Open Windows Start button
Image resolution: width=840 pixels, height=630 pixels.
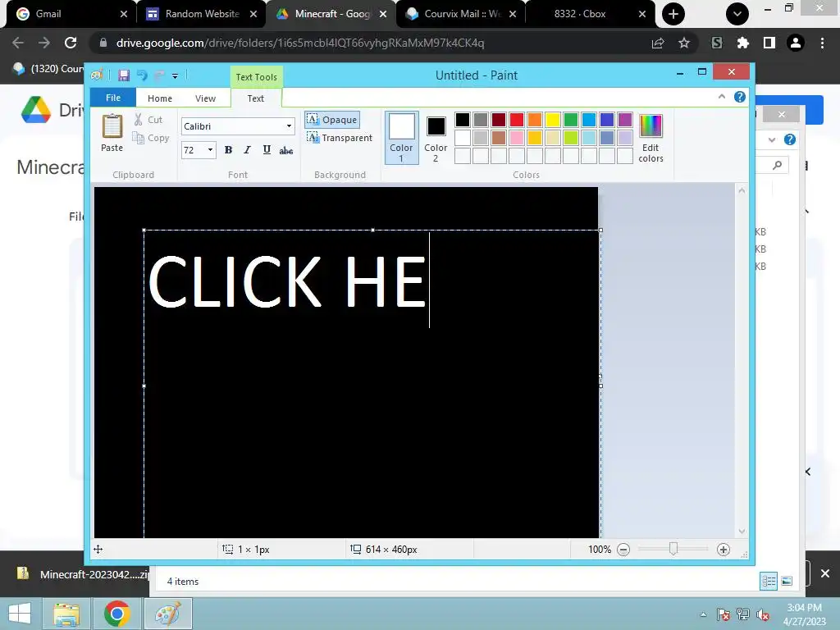(x=20, y=614)
